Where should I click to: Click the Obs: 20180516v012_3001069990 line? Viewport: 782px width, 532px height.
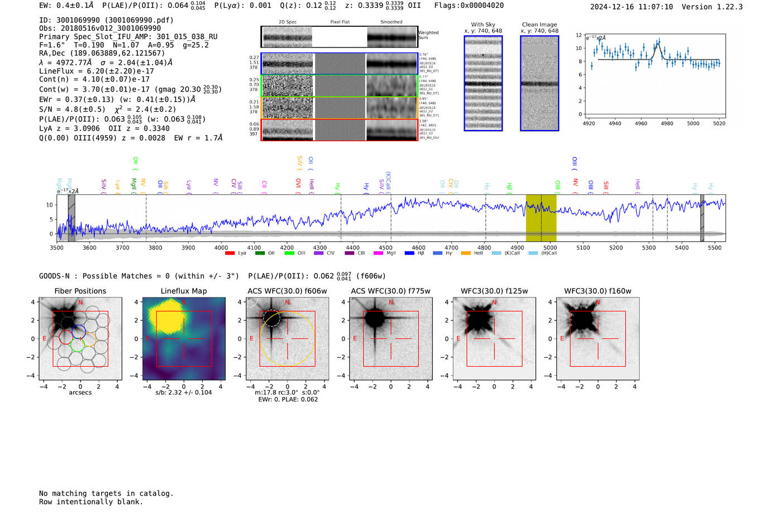coord(100,28)
